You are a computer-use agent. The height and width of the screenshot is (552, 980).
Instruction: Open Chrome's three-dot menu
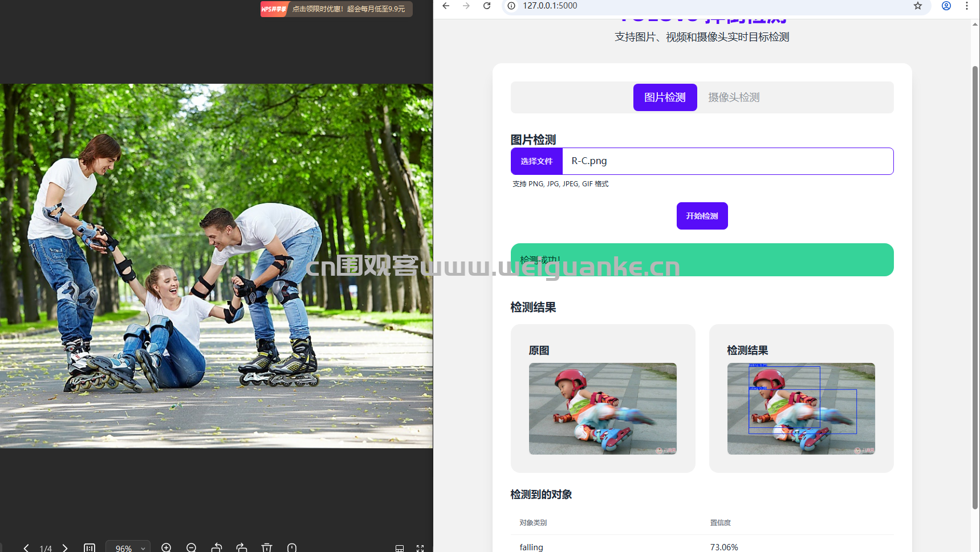coord(967,6)
